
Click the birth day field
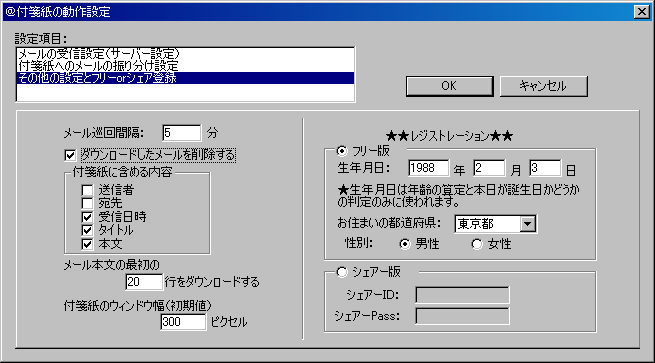coord(545,168)
